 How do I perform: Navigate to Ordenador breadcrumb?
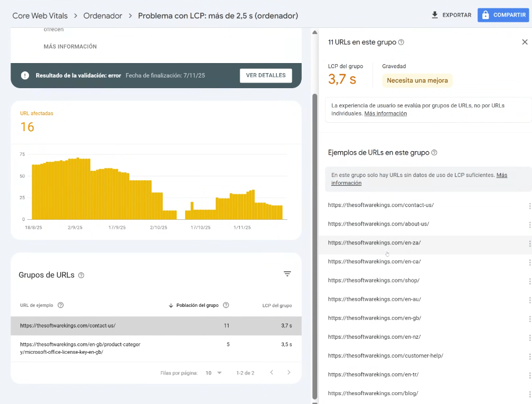pos(103,16)
